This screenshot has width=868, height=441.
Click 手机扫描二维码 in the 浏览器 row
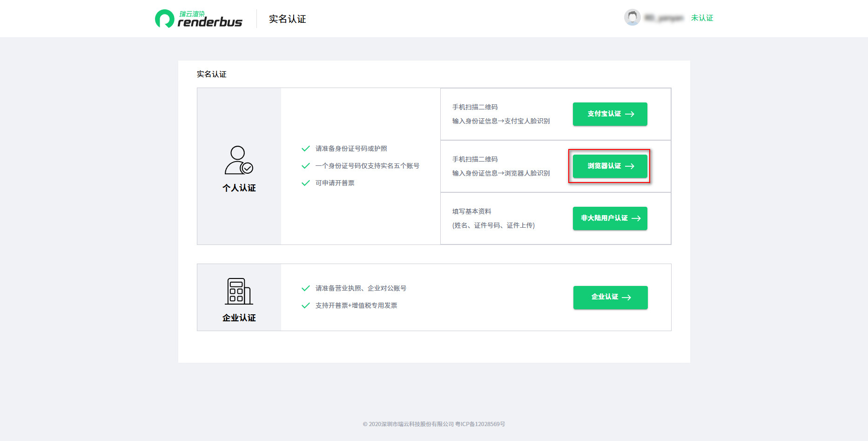pyautogui.click(x=475, y=159)
